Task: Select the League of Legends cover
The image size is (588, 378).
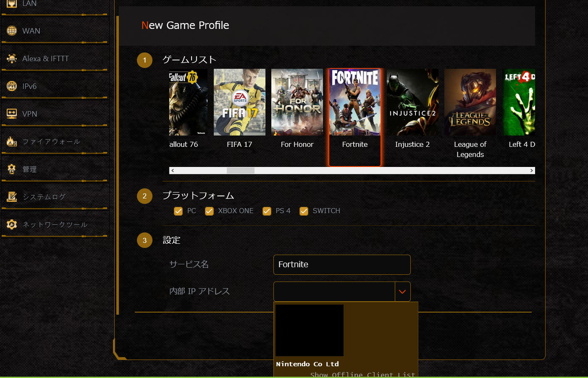Action: (470, 102)
